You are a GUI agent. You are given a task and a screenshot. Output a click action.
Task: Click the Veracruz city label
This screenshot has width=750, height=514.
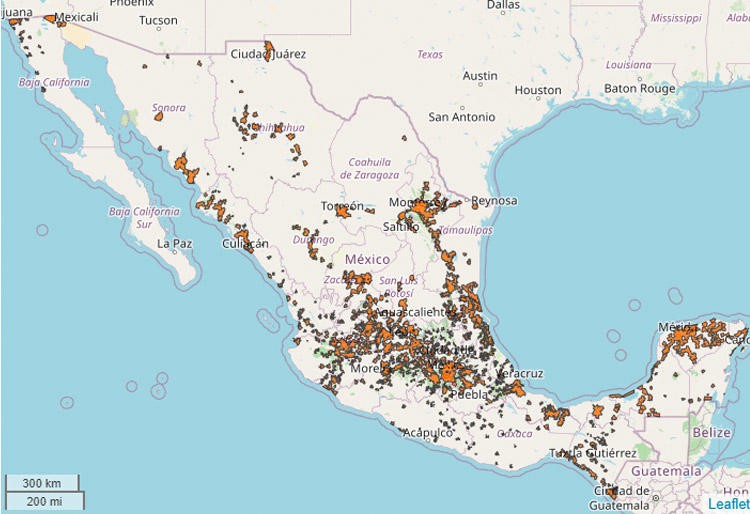[x=519, y=373]
